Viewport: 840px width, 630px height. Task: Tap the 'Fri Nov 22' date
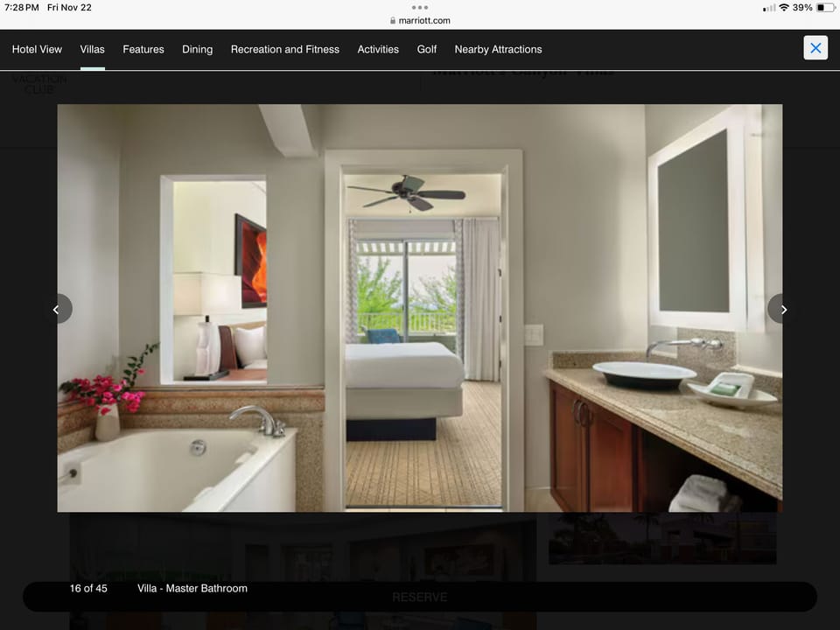click(x=69, y=8)
